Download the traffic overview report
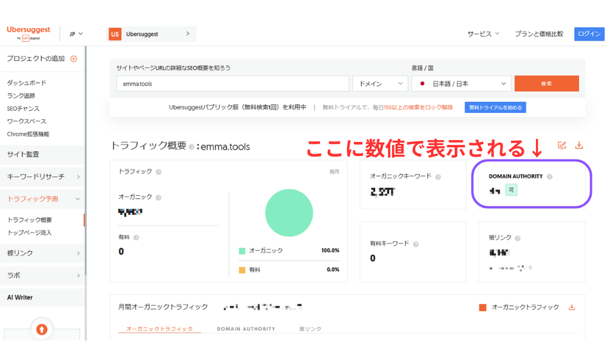 click(x=579, y=145)
